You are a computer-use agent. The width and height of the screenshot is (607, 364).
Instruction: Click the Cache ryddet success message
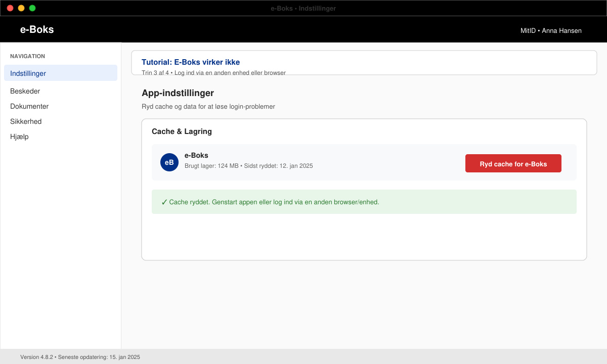pyautogui.click(x=364, y=202)
